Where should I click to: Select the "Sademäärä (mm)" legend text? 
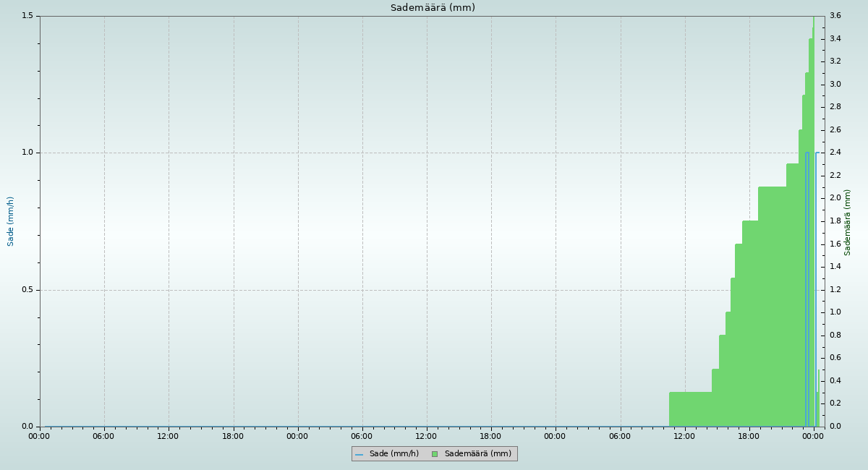pos(477,454)
